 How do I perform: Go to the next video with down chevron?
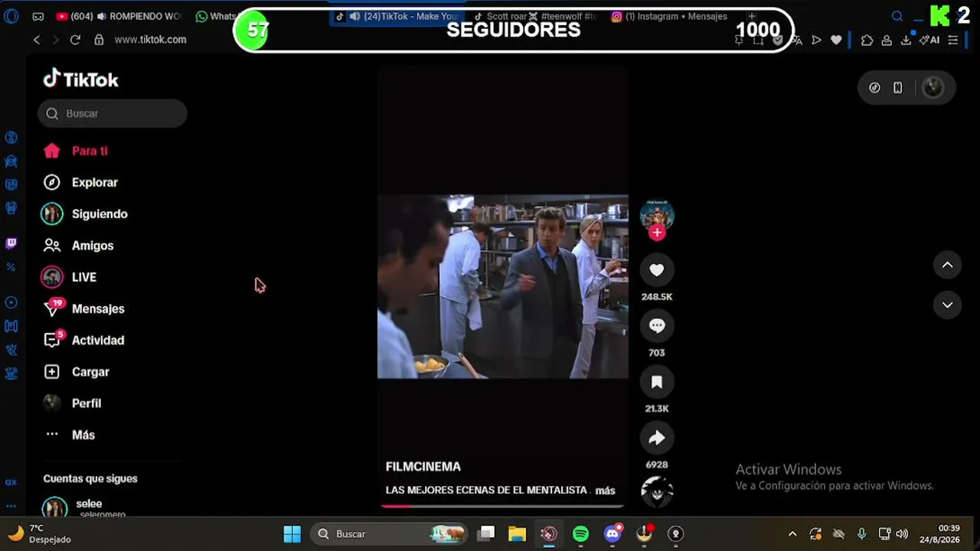pyautogui.click(x=947, y=305)
